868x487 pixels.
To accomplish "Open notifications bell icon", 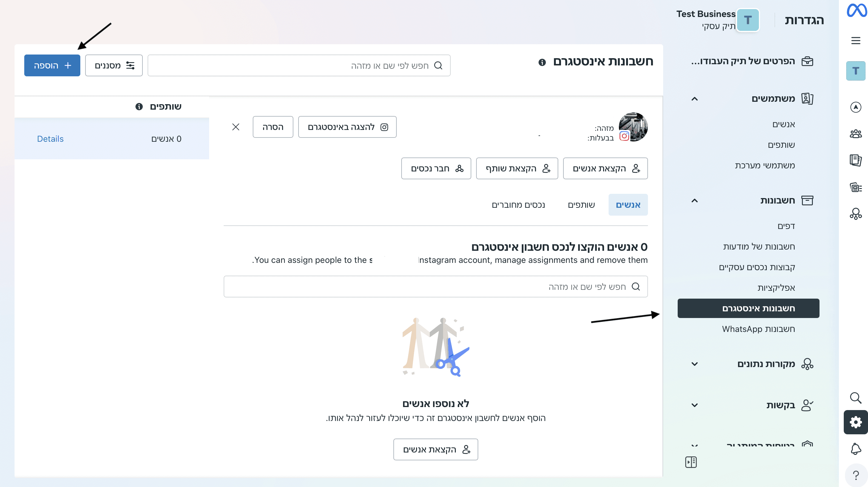I will [x=856, y=449].
